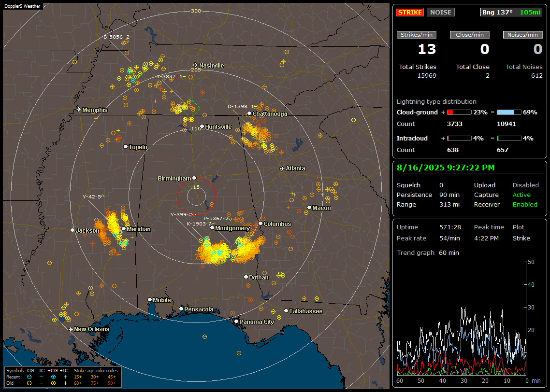Click the Nashville airport plane icon
Screen dimensions: 550x392
coord(195,65)
